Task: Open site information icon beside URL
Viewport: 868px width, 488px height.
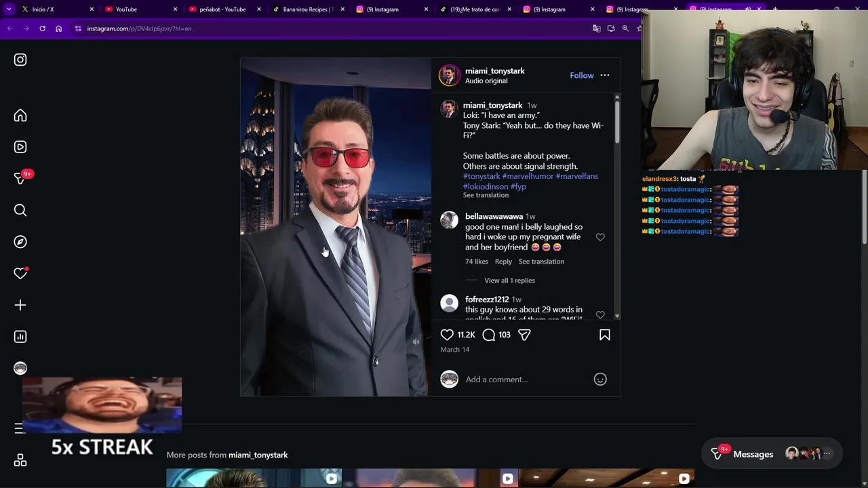Action: pyautogui.click(x=78, y=28)
